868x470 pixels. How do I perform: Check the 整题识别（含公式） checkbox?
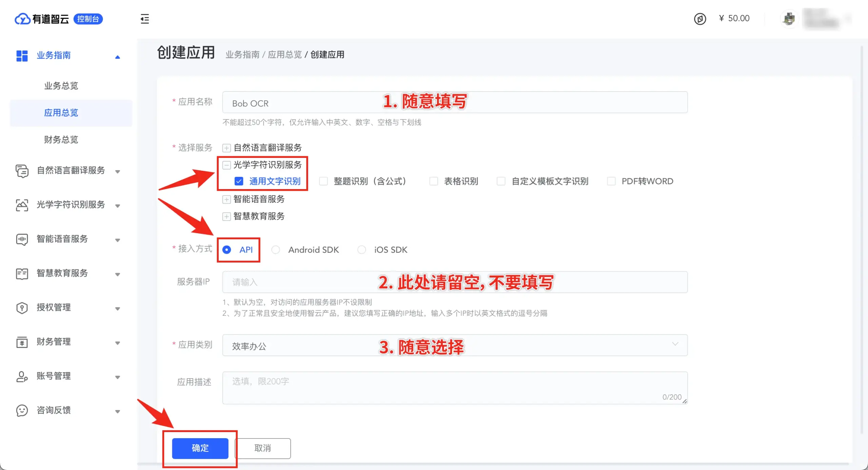(323, 181)
